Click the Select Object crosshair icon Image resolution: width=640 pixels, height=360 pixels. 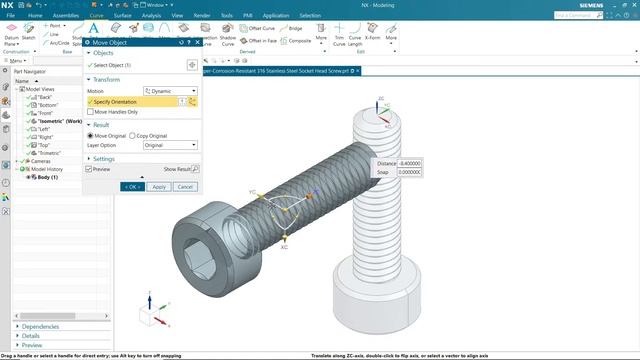pos(192,65)
